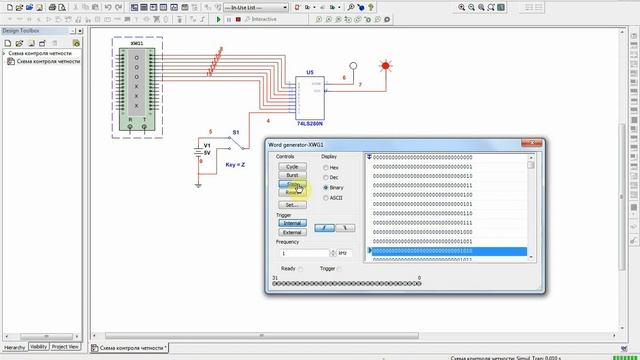Create a new design file
The width and height of the screenshot is (640, 360).
10,7
